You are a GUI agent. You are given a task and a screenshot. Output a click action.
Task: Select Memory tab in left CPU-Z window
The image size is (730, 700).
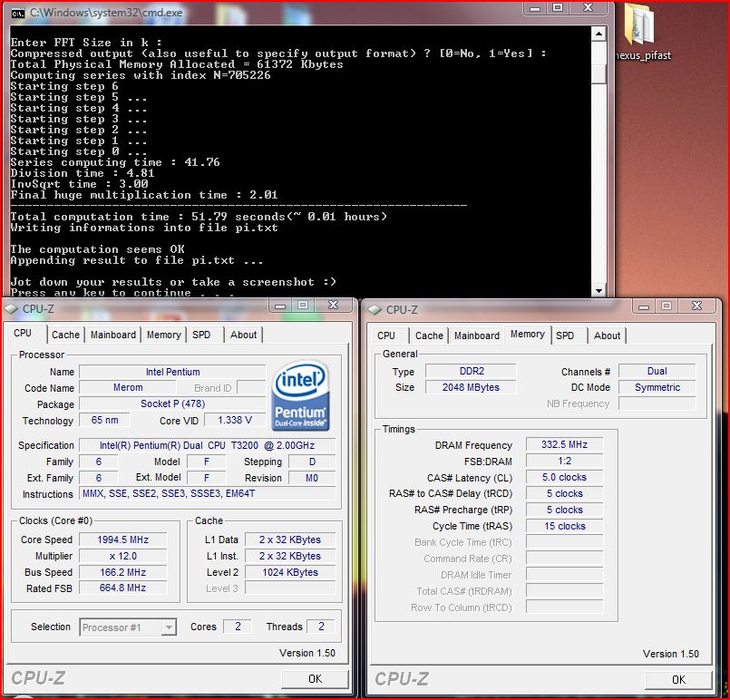click(x=164, y=335)
